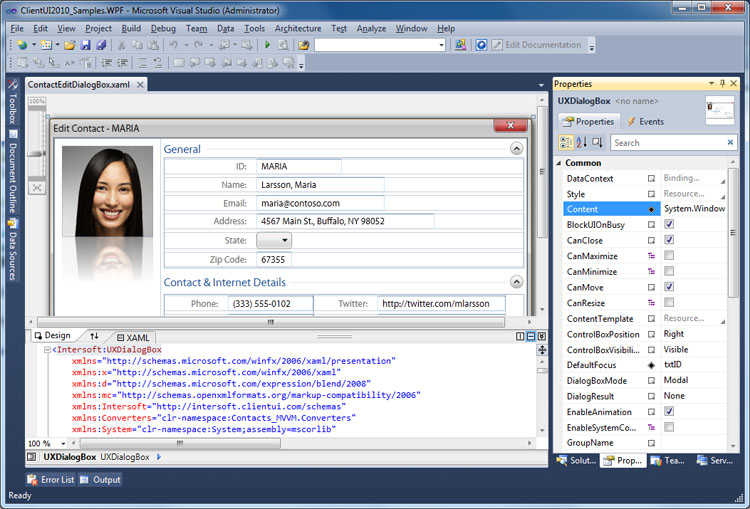This screenshot has height=509, width=750.
Task: Click the Increase Indent toolbar icon
Action: pyautogui.click(x=122, y=63)
